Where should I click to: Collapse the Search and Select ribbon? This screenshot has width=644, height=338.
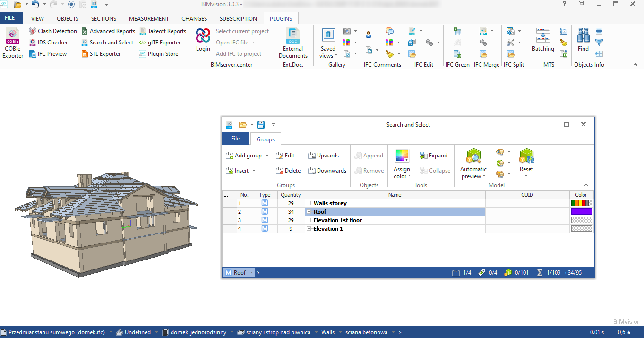click(x=586, y=185)
